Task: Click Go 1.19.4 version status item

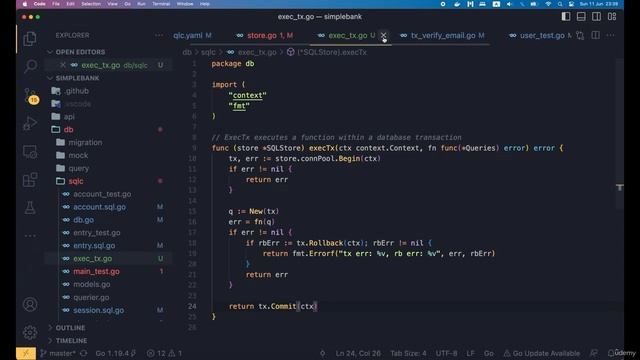Action: (116, 353)
